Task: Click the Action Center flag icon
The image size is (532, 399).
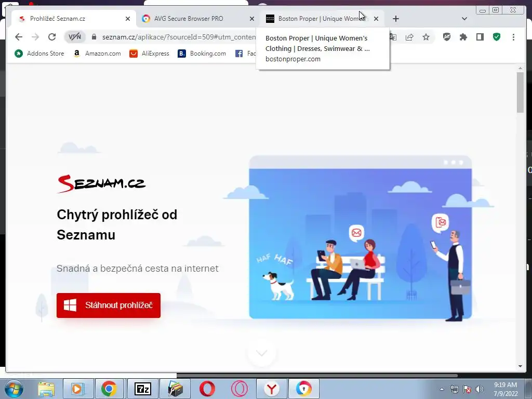Action: pos(467,389)
